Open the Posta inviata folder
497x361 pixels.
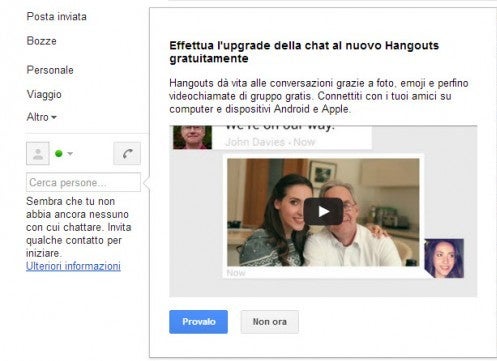[x=56, y=16]
